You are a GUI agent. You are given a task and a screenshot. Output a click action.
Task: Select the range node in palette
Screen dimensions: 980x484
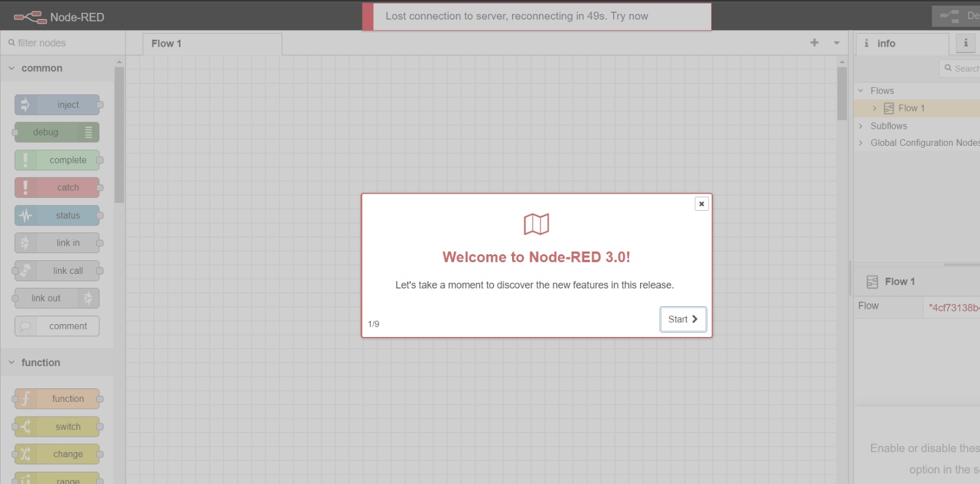point(57,478)
